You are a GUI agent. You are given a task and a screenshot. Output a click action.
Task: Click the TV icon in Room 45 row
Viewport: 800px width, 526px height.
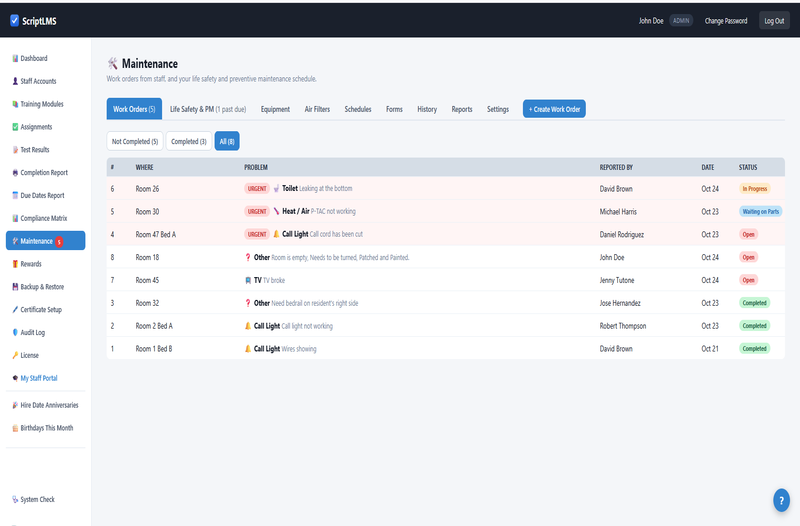[x=248, y=280]
